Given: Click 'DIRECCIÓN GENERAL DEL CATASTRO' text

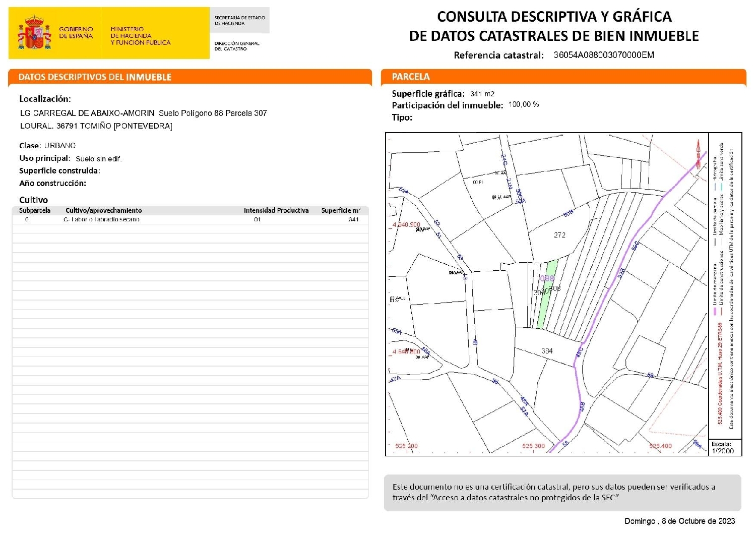Looking at the screenshot, I should click(x=237, y=46).
